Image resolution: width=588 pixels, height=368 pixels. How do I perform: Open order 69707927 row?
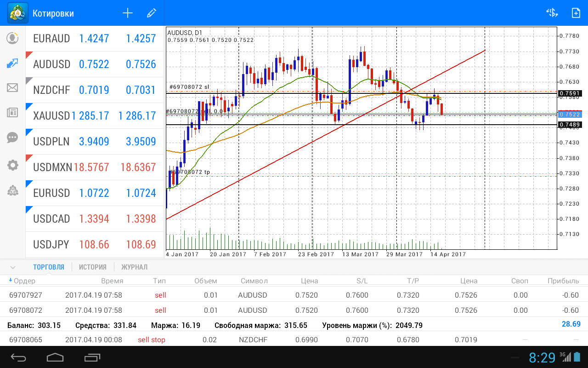(x=294, y=295)
